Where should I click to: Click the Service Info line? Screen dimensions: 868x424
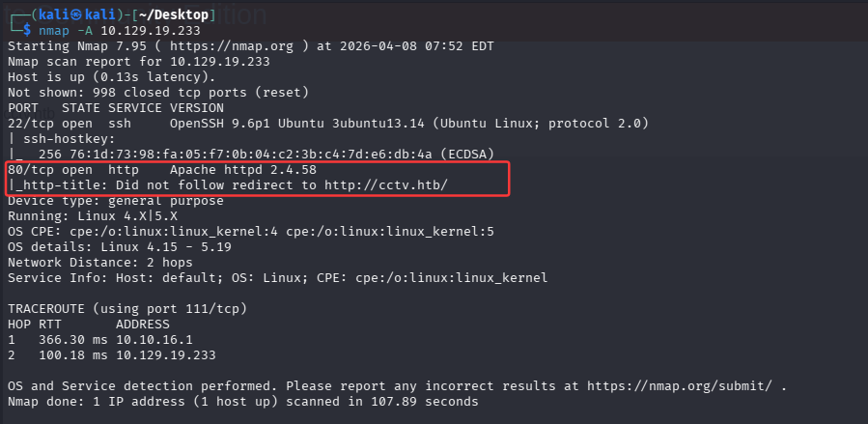point(277,277)
